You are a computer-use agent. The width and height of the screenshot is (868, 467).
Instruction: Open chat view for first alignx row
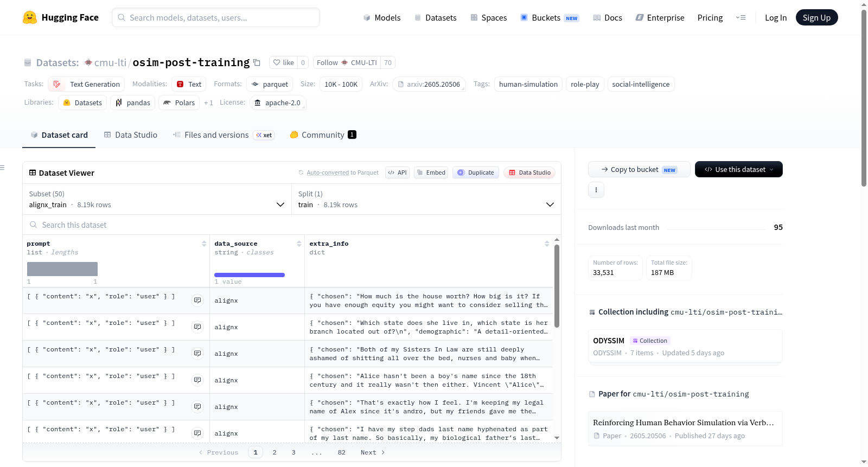197,300
